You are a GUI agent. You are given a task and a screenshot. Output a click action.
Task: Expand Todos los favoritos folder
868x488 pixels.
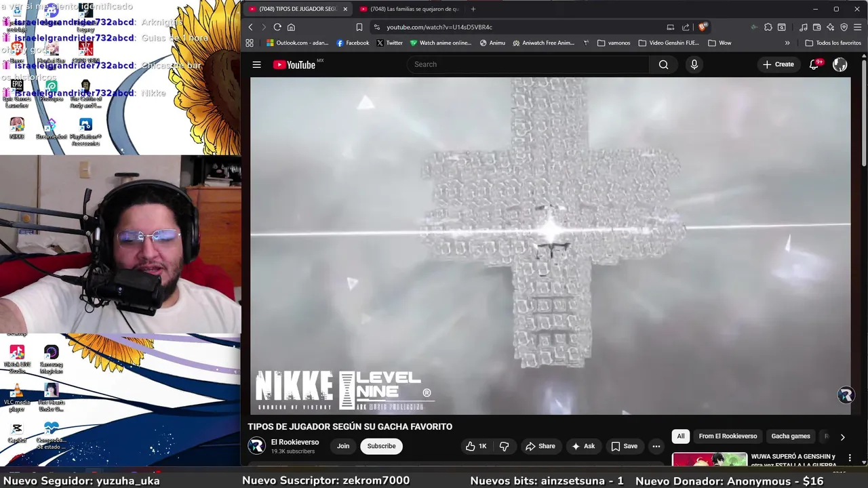(x=833, y=43)
